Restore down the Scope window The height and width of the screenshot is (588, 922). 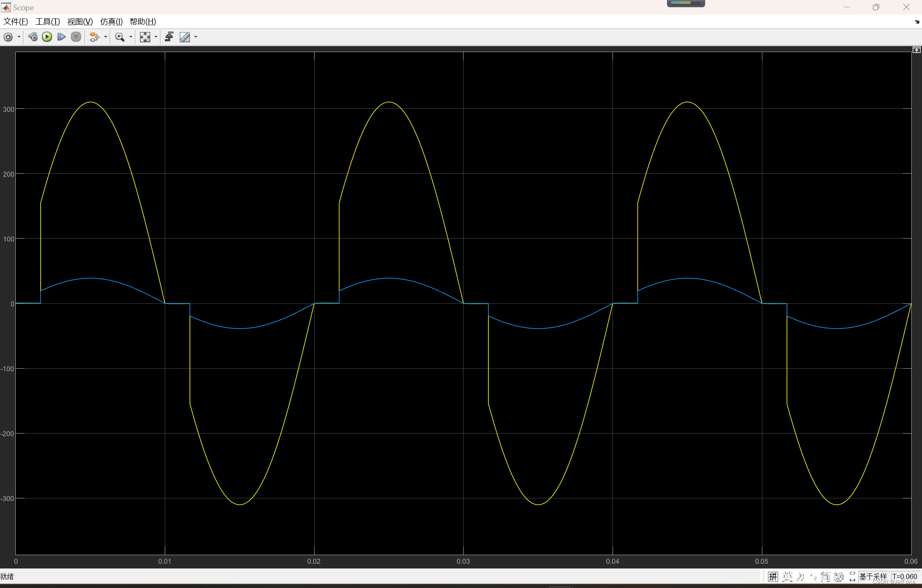(876, 7)
